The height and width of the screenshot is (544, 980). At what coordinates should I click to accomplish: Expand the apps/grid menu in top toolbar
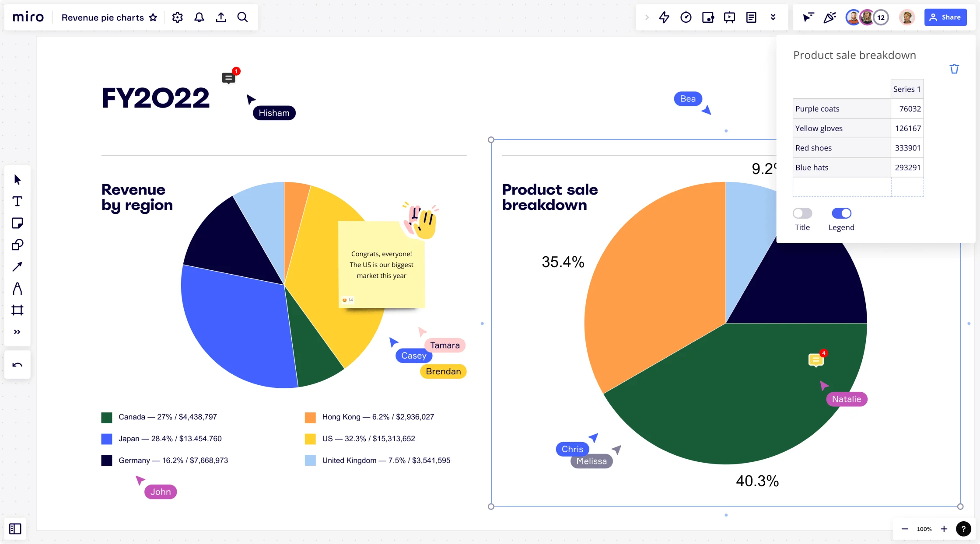tap(773, 17)
